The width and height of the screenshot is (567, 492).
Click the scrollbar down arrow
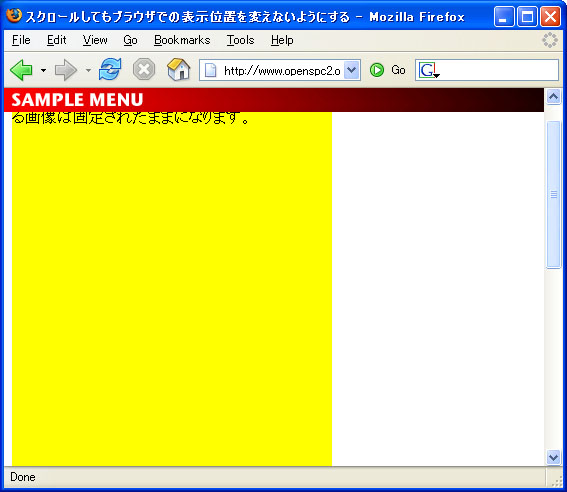pyautogui.click(x=553, y=457)
